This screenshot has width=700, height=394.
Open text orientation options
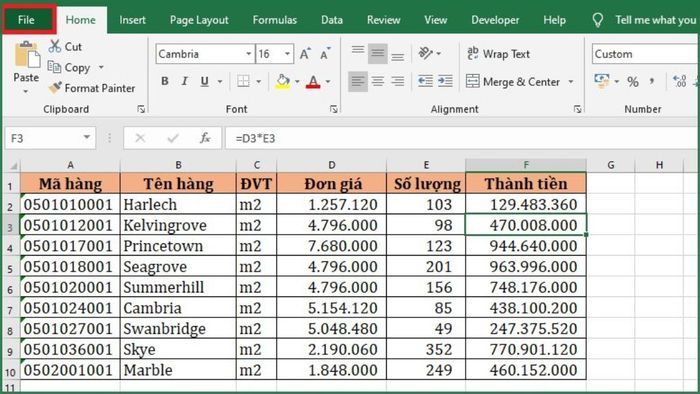click(x=429, y=54)
